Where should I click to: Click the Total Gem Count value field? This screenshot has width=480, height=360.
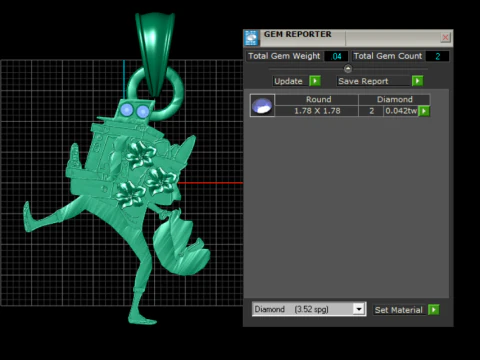(x=437, y=56)
